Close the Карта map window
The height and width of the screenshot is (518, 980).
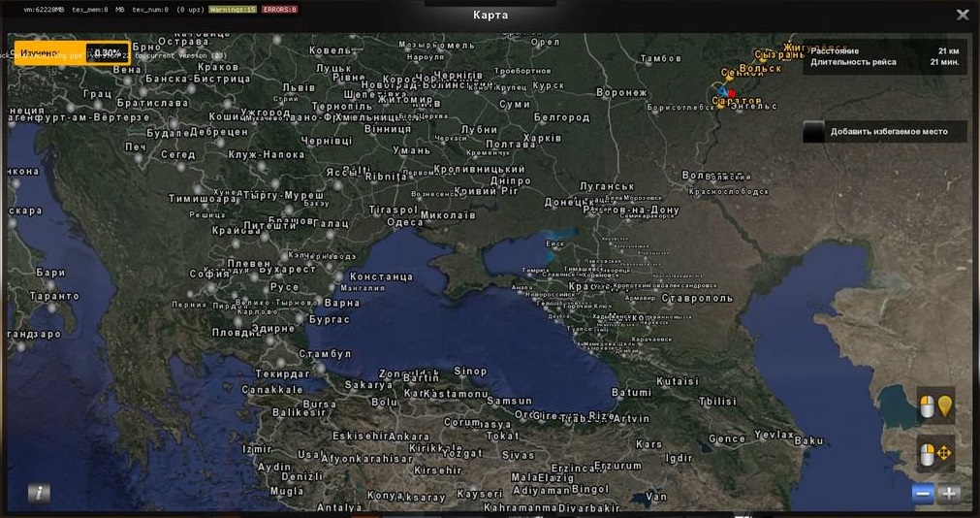tap(962, 15)
